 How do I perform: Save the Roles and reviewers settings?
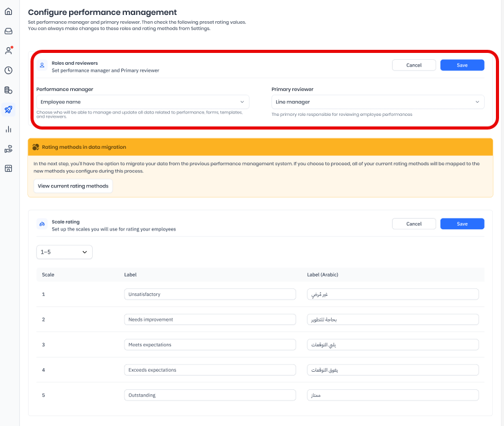(462, 65)
